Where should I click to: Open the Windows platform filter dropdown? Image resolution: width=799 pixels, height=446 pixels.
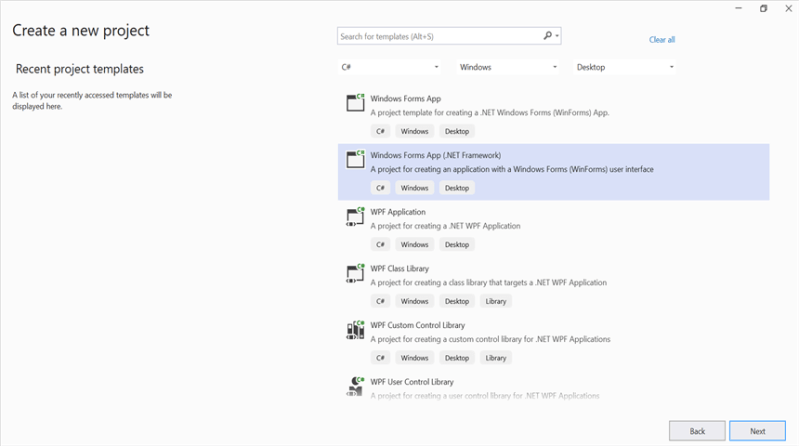(508, 67)
